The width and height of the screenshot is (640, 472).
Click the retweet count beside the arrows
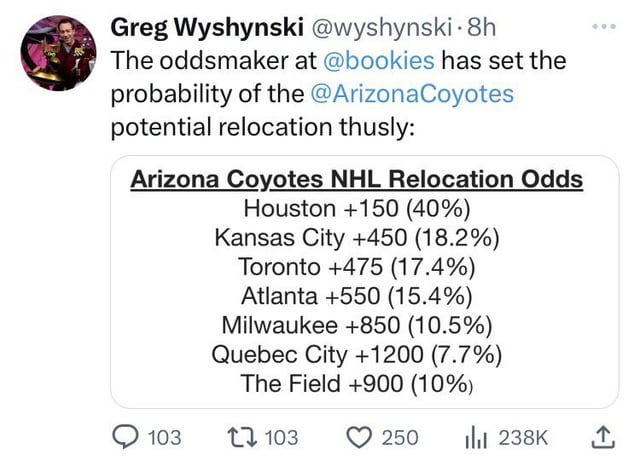coord(282,437)
